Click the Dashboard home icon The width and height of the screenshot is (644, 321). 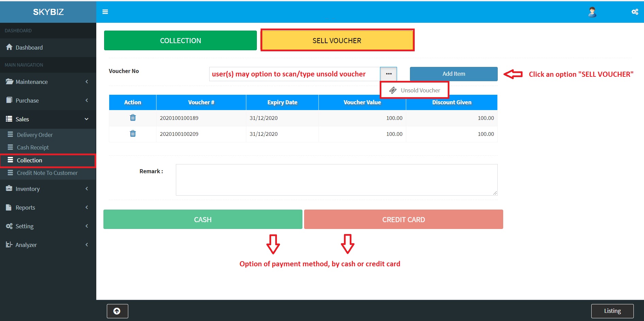9,47
